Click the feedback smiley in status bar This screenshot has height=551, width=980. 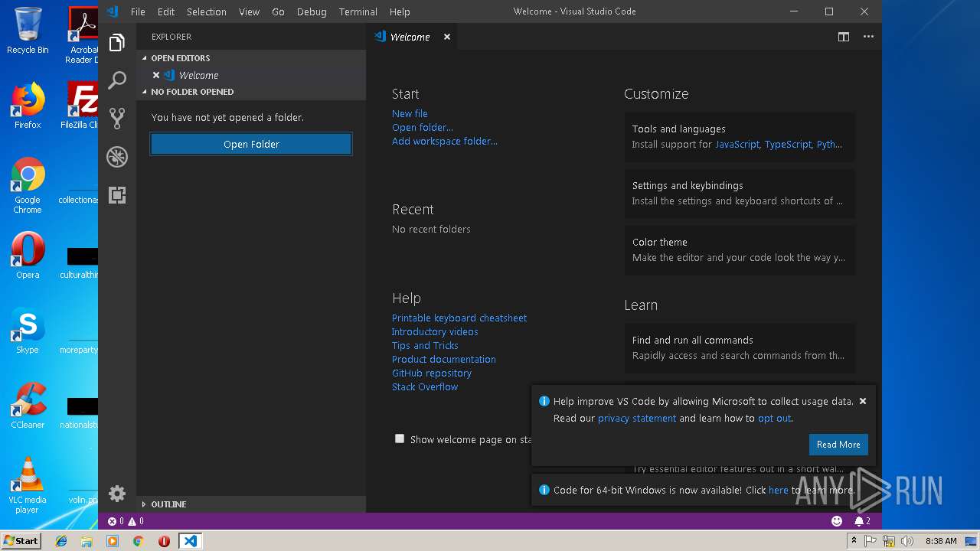coord(837,521)
